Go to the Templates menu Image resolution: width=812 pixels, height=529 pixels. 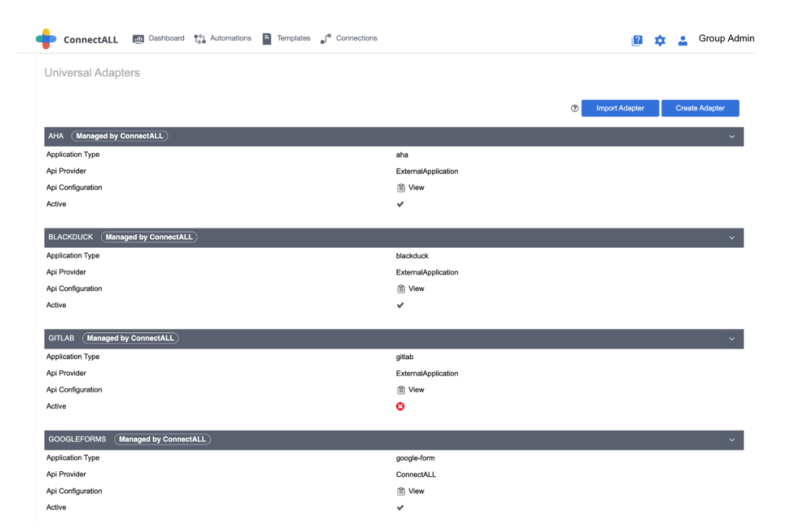click(x=287, y=38)
